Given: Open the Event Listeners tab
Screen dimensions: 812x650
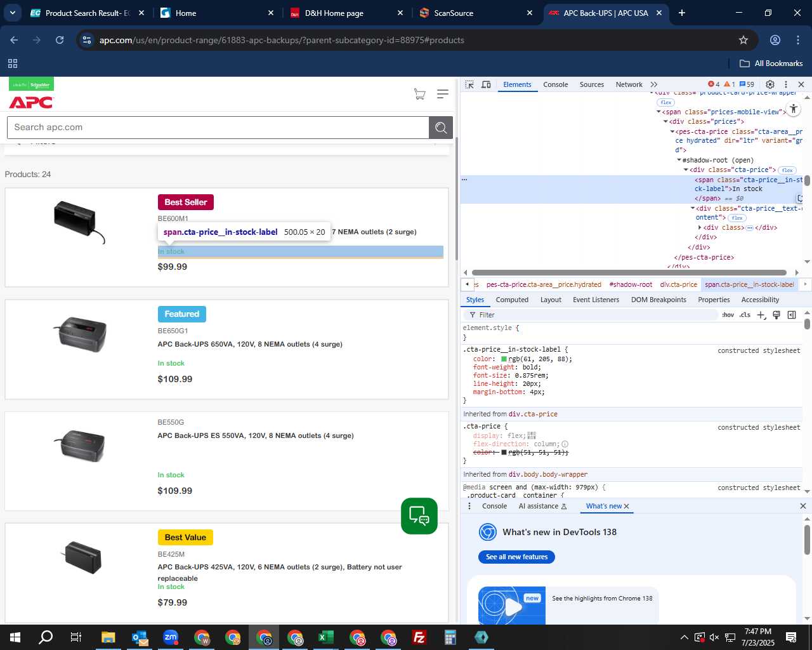Looking at the screenshot, I should click(x=596, y=300).
